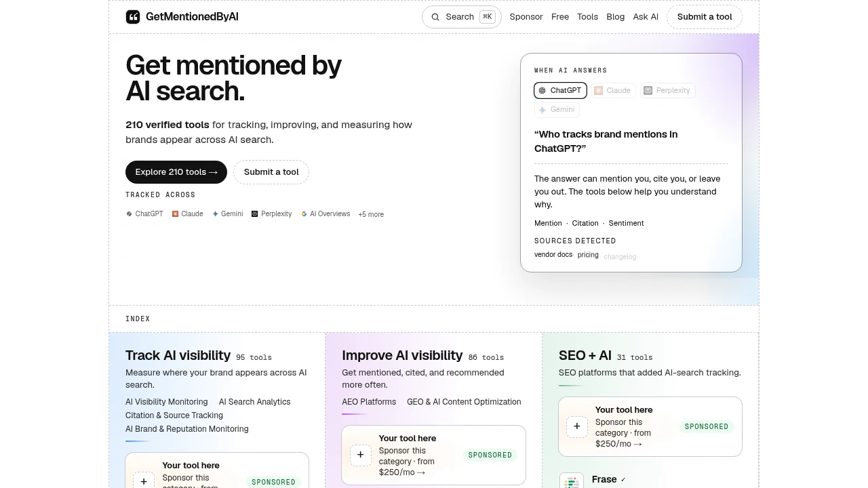Click the INDEX section label
Image resolution: width=868 pixels, height=488 pixels.
click(x=138, y=319)
